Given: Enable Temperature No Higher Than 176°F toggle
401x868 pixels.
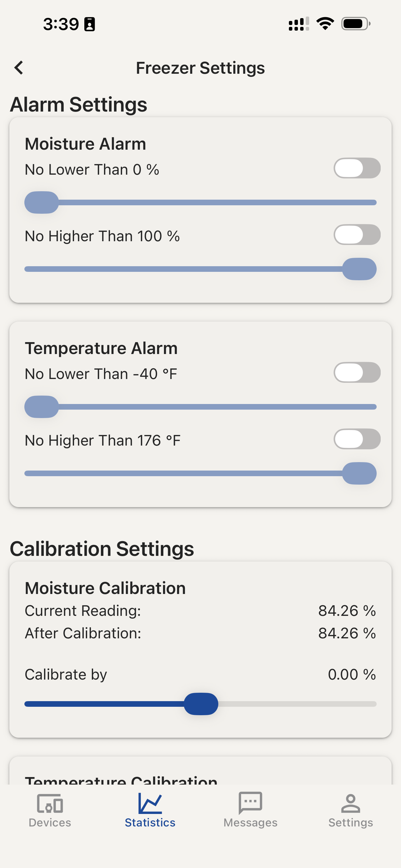Looking at the screenshot, I should 357,439.
